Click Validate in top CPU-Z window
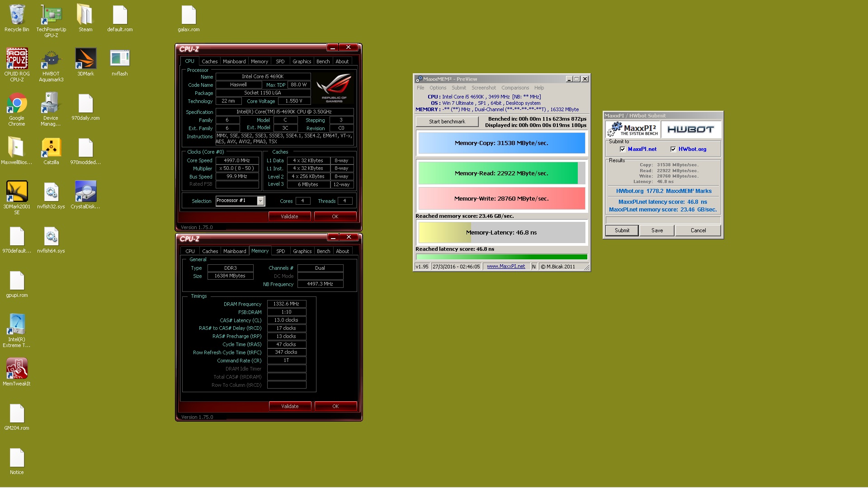Image resolution: width=868 pixels, height=488 pixels. point(289,216)
